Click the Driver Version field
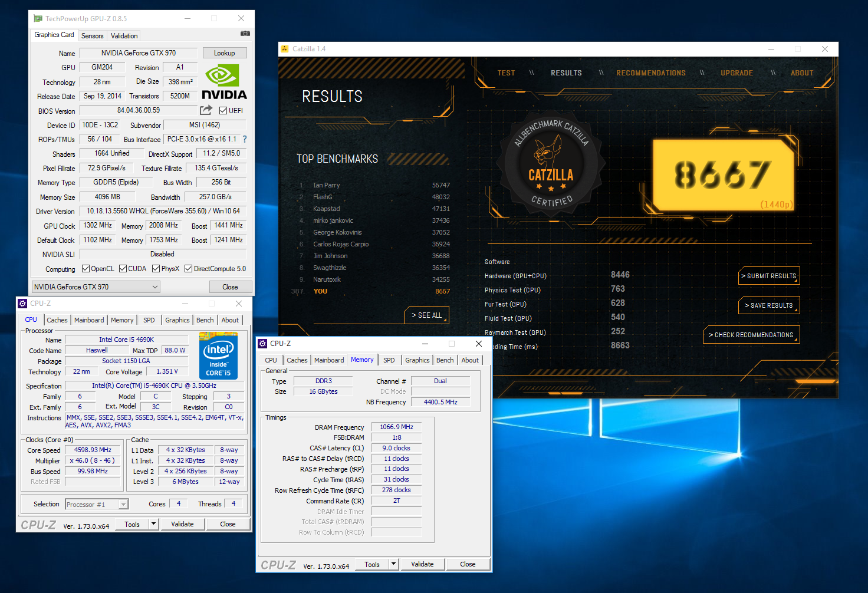868x593 pixels. coord(163,211)
